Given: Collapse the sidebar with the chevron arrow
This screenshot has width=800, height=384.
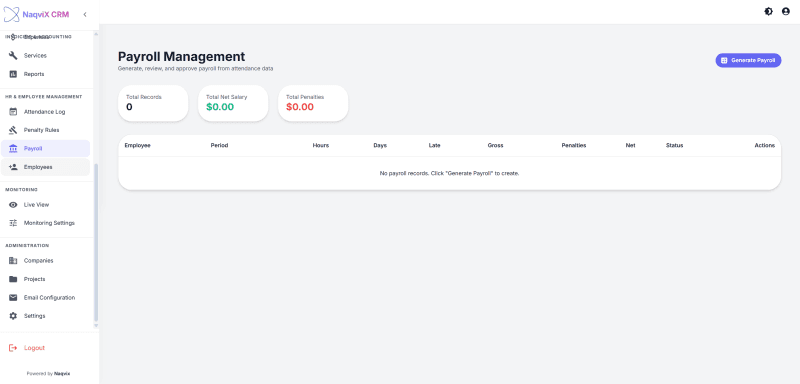Looking at the screenshot, I should tap(85, 14).
